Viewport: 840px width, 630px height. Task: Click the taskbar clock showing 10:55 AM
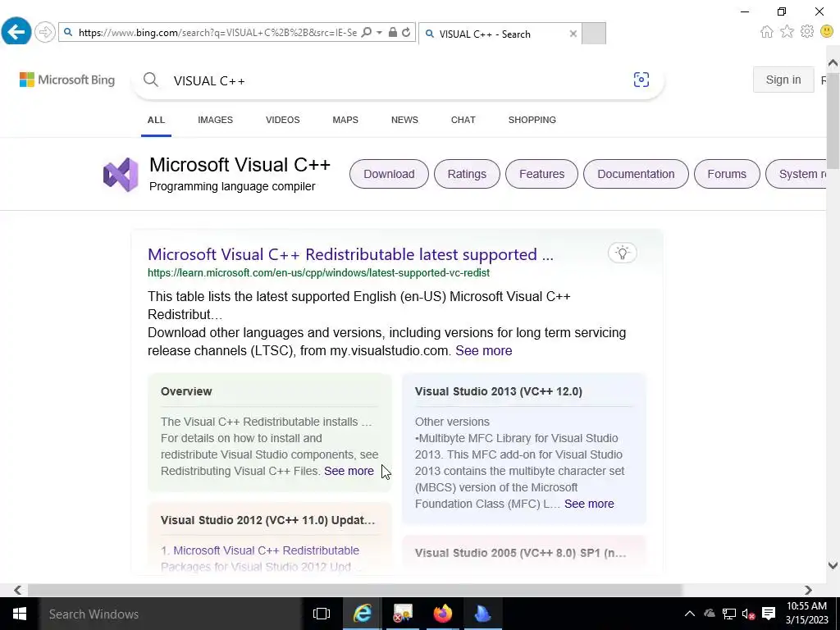point(807,614)
